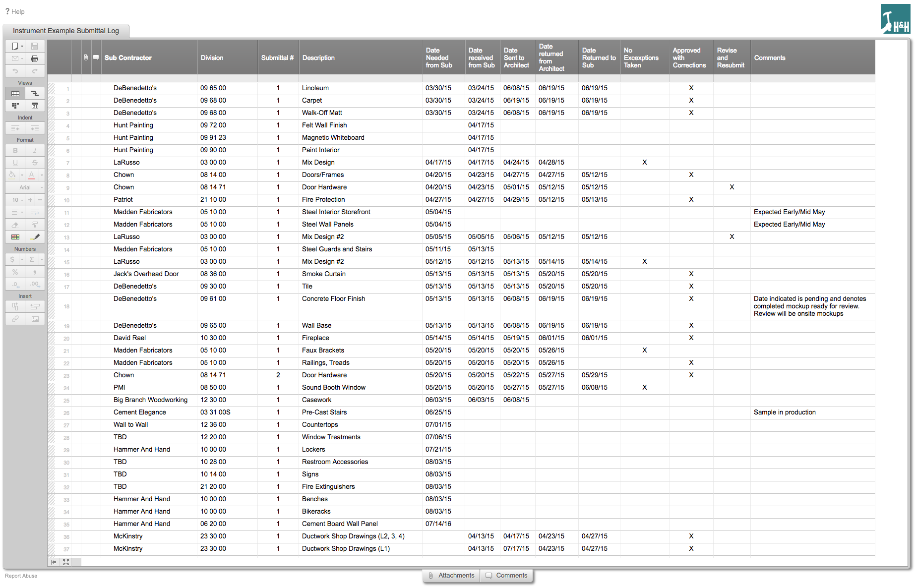
Task: Click the background fill color bucket
Action: click(12, 175)
